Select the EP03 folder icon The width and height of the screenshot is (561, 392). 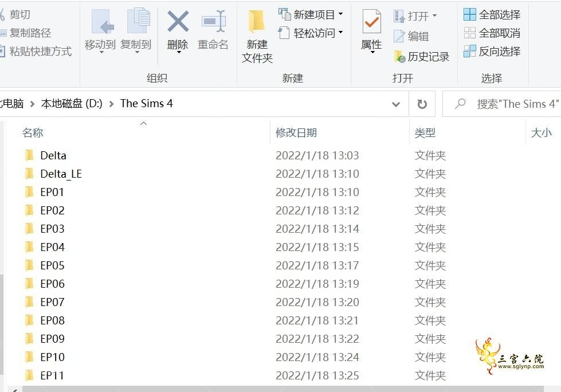29,228
